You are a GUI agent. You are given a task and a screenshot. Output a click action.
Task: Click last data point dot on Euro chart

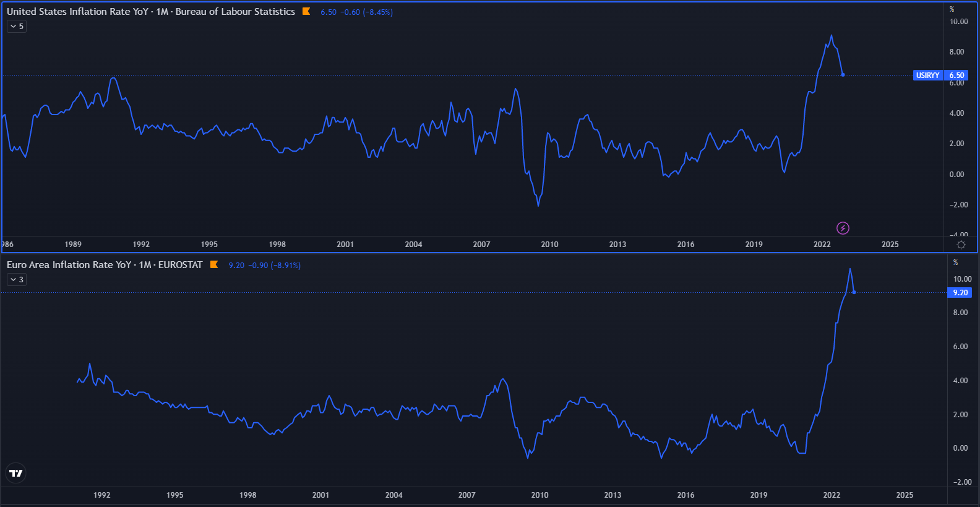tap(854, 292)
